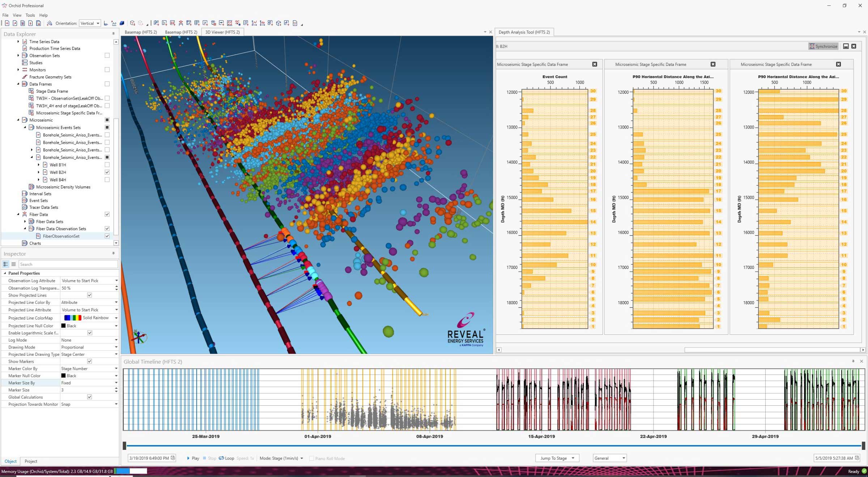Image resolution: width=868 pixels, height=477 pixels.
Task: Click the Inspector search field
Action: pos(68,264)
